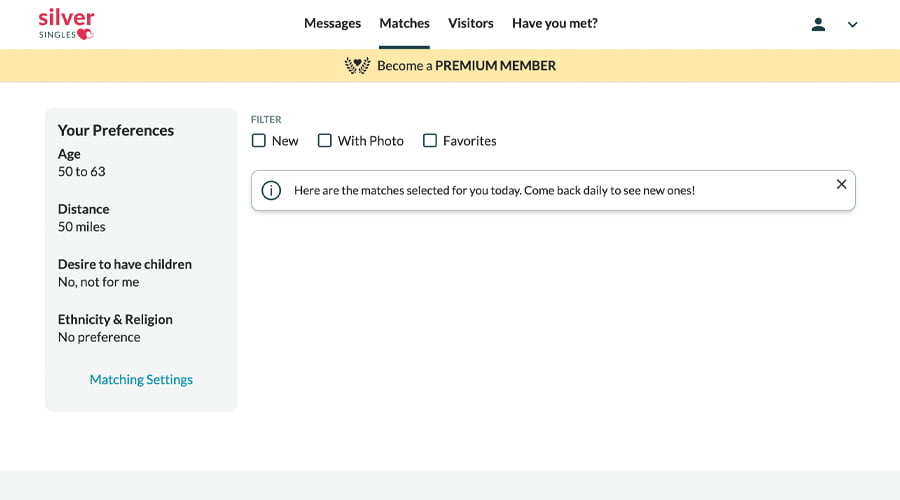Click the 'No, not for me' value

98,282
